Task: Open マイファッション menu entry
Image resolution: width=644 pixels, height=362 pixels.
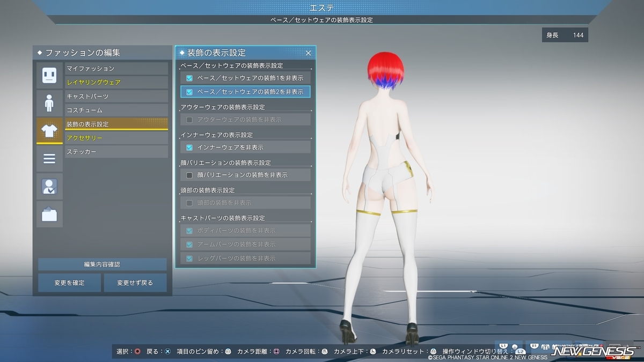Action: [x=116, y=69]
